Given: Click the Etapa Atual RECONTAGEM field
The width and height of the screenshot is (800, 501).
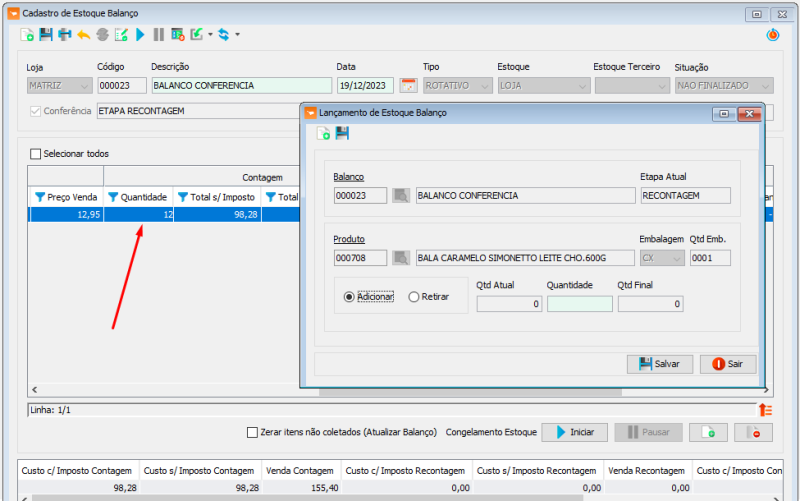Looking at the screenshot, I should [686, 195].
